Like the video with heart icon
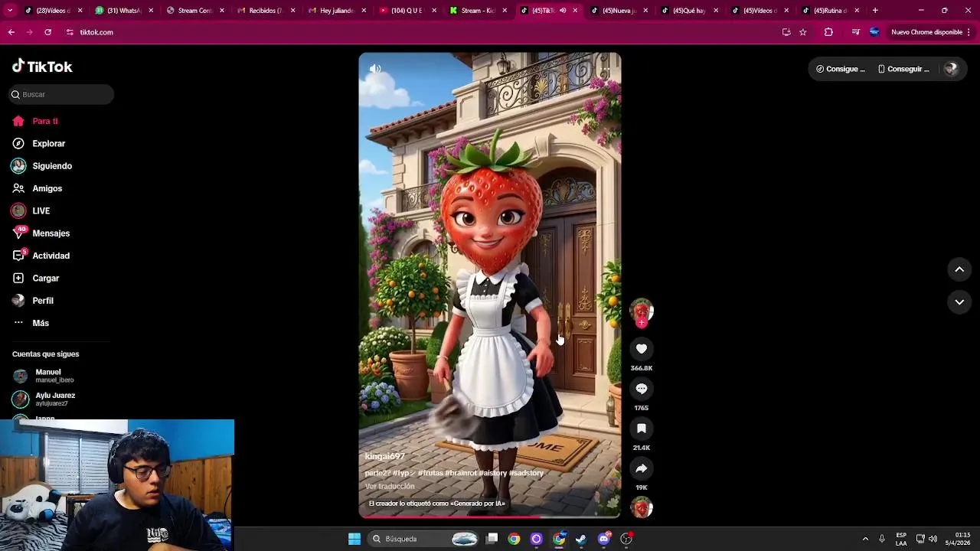 click(x=642, y=349)
